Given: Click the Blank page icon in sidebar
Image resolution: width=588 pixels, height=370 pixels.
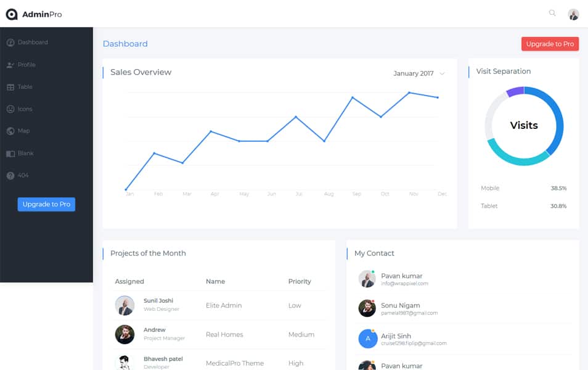Looking at the screenshot, I should (x=10, y=153).
